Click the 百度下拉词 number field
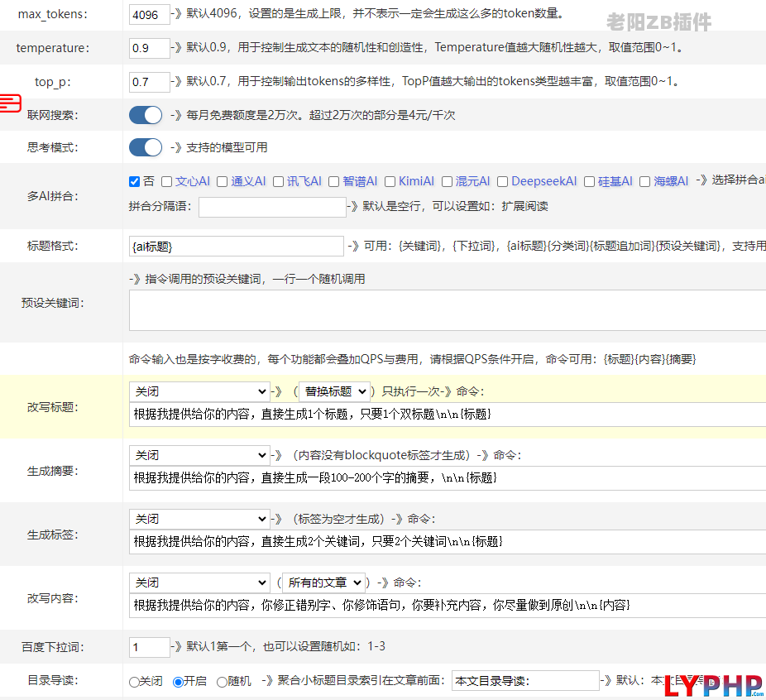This screenshot has width=766, height=700. (149, 646)
